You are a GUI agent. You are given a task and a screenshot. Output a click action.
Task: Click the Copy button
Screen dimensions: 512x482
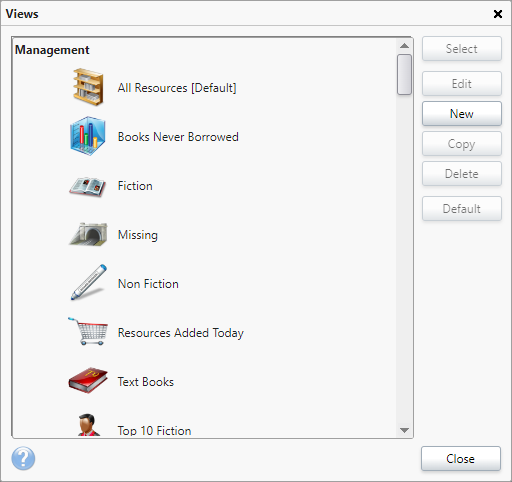coord(462,144)
